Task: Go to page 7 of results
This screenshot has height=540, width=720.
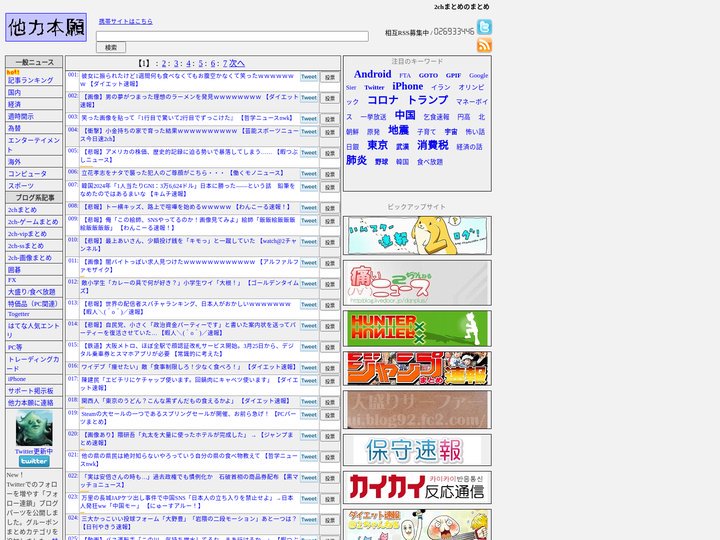Action: point(225,63)
